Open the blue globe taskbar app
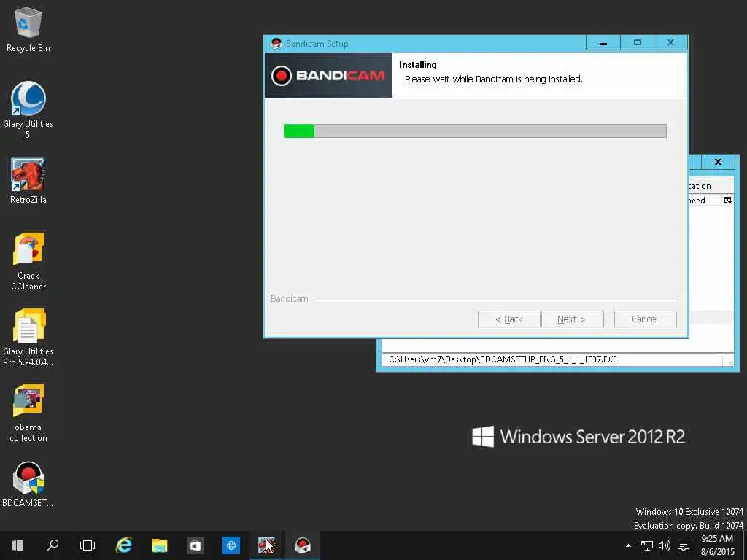This screenshot has width=747, height=560. [x=231, y=545]
